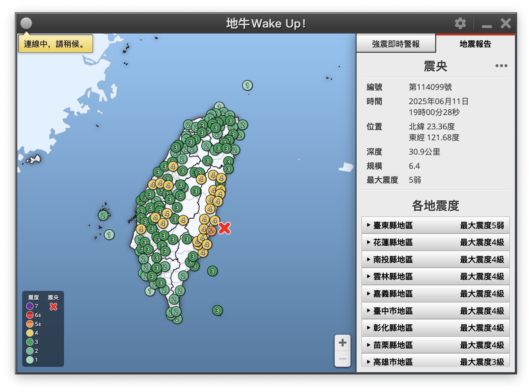Click the depth value 30.9公里

424,152
